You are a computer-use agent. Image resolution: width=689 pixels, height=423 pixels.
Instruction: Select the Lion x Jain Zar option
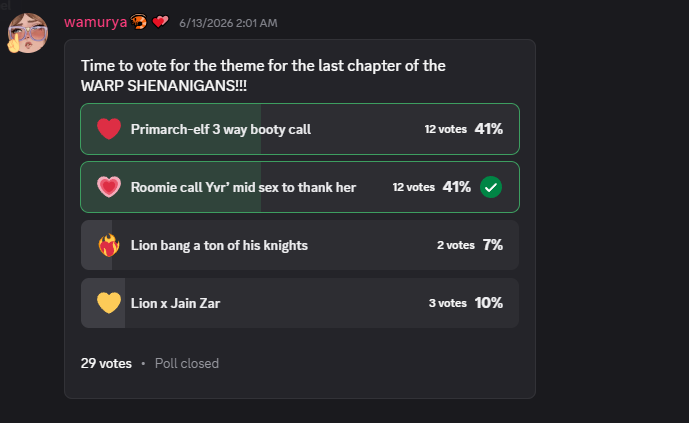(x=300, y=303)
